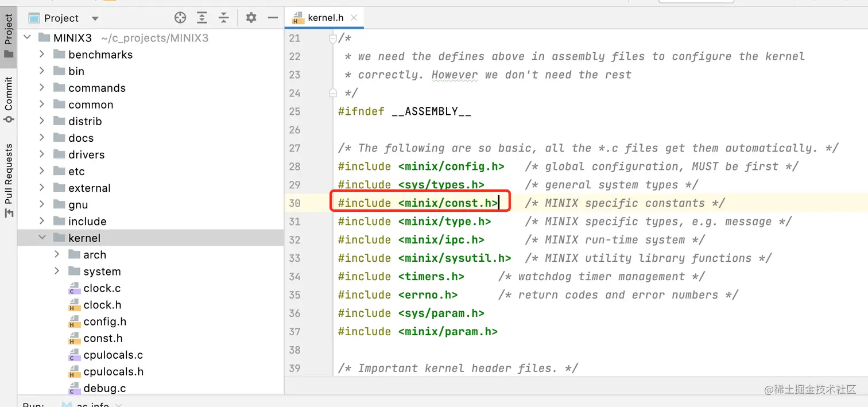Expand the commands folder

pos(42,88)
